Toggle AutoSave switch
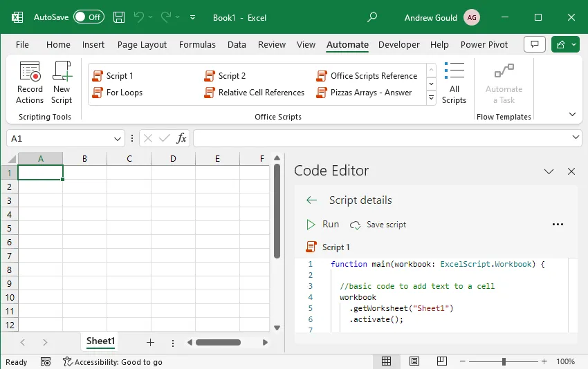Image resolution: width=588 pixels, height=369 pixels. pos(89,17)
